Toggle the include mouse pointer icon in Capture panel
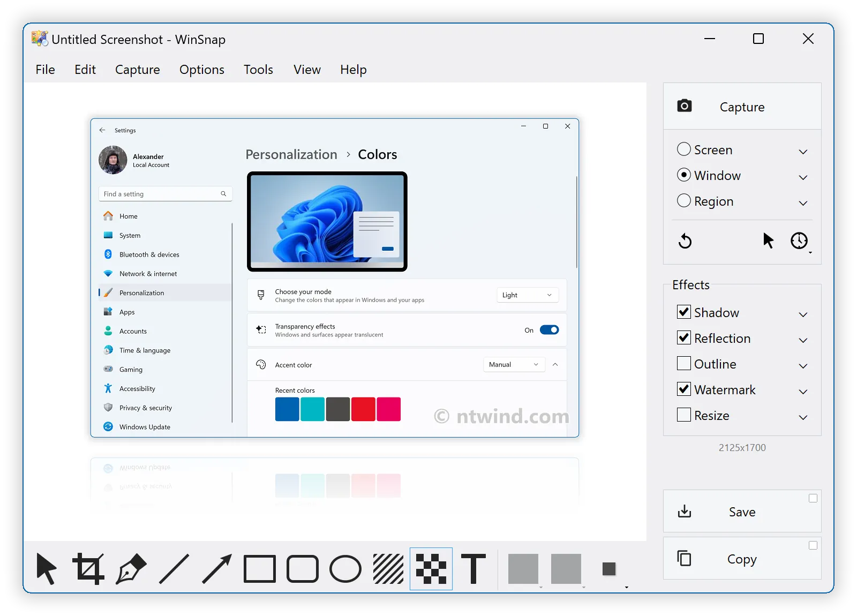Screen dimensions: 857x616 tap(768, 241)
